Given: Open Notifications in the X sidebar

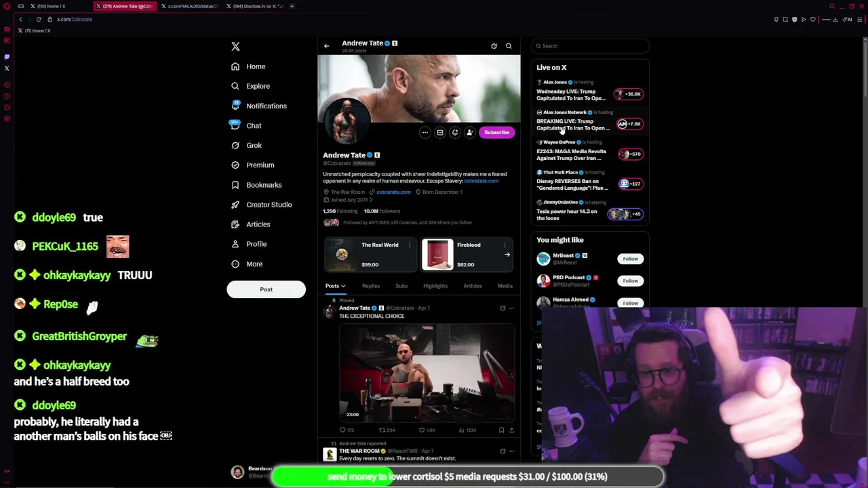Looking at the screenshot, I should tap(258, 106).
